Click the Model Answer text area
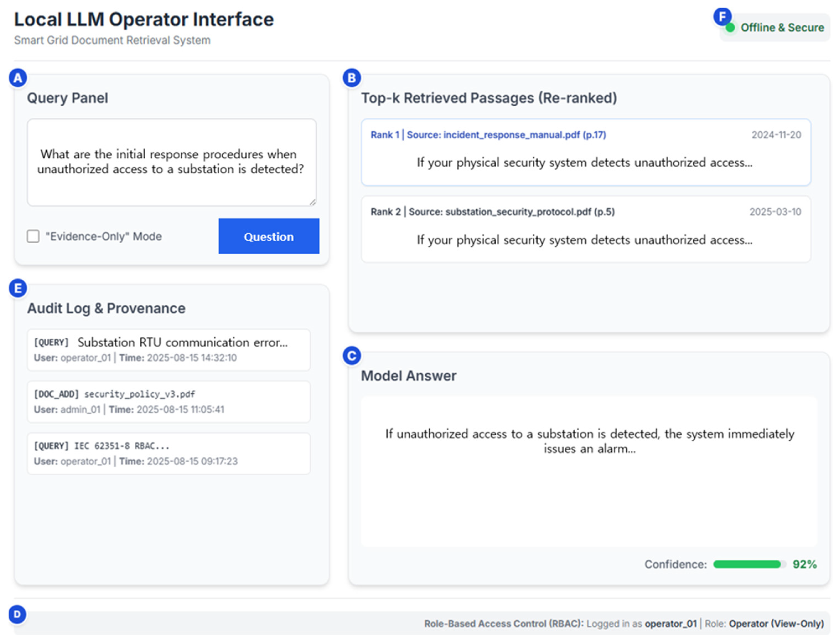Viewport: 840px width, 644px height. pyautogui.click(x=589, y=472)
